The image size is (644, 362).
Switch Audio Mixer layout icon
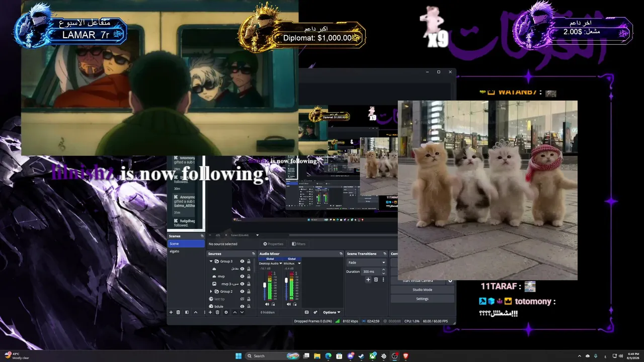[306, 312]
